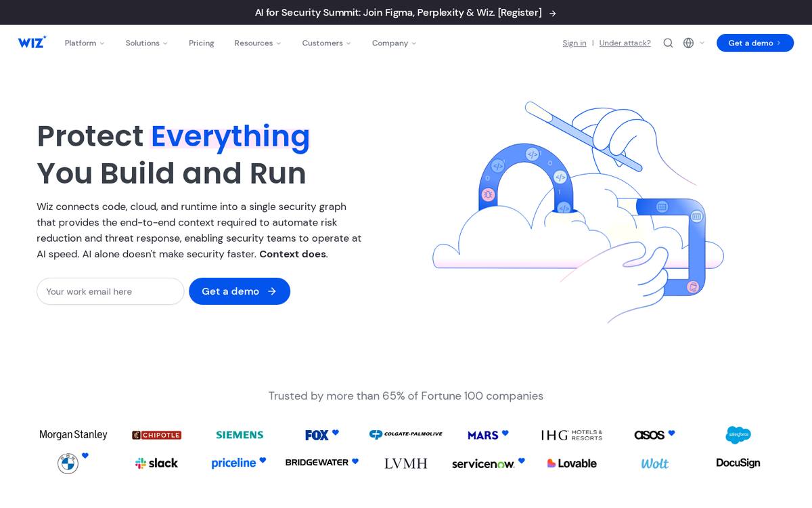The image size is (812, 508).
Task: Open language dropdown chevron beside globe
Action: click(x=702, y=43)
